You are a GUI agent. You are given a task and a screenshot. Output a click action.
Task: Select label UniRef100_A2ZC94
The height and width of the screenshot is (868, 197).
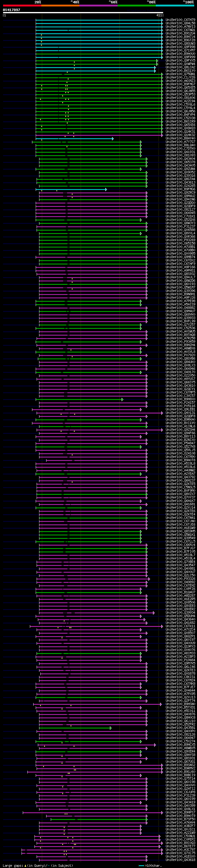coord(180,101)
